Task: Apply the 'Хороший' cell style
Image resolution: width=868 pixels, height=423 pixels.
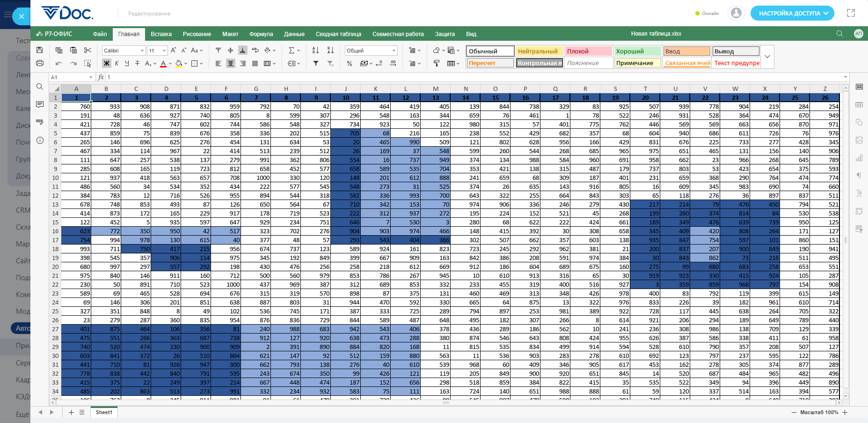Action: pos(637,51)
